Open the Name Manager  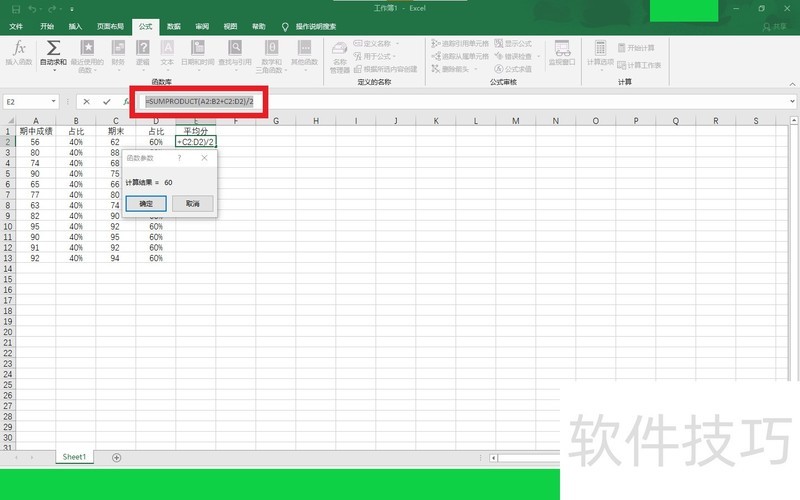340,56
